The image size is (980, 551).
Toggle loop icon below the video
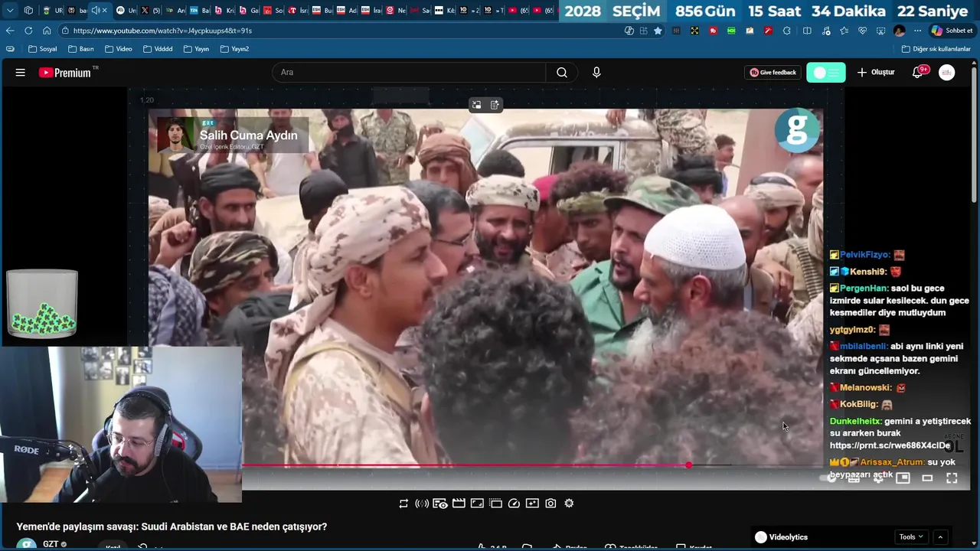click(x=403, y=503)
